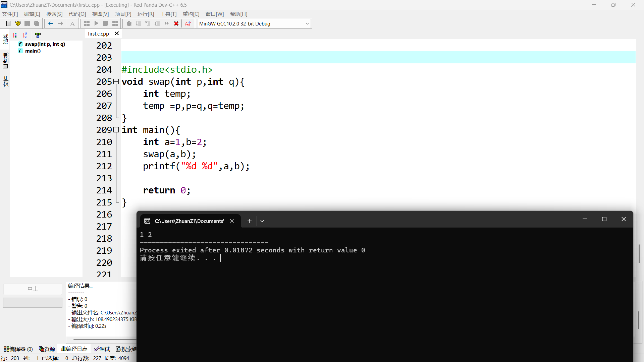
Task: Click the red X stop execution icon
Action: (x=176, y=23)
